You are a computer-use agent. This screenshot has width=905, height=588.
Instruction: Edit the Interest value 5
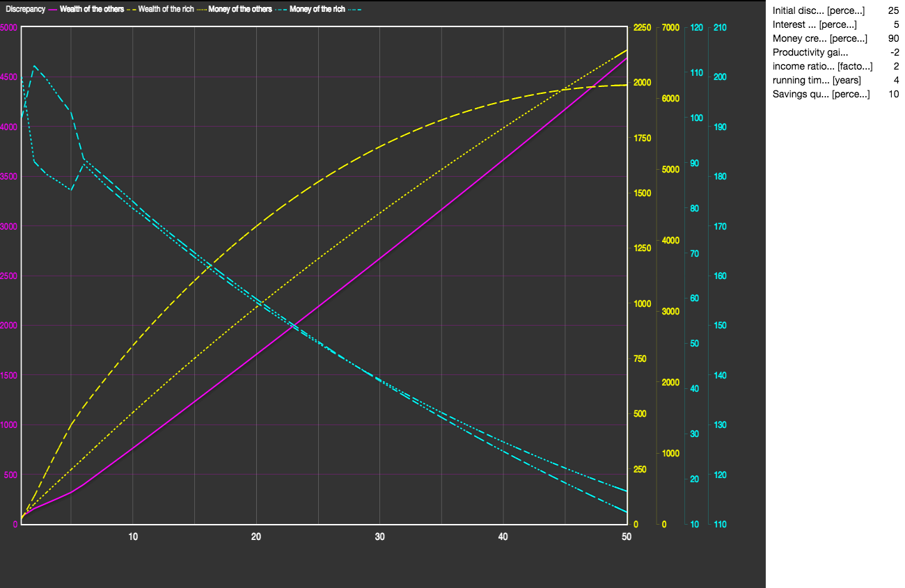pyautogui.click(x=897, y=24)
